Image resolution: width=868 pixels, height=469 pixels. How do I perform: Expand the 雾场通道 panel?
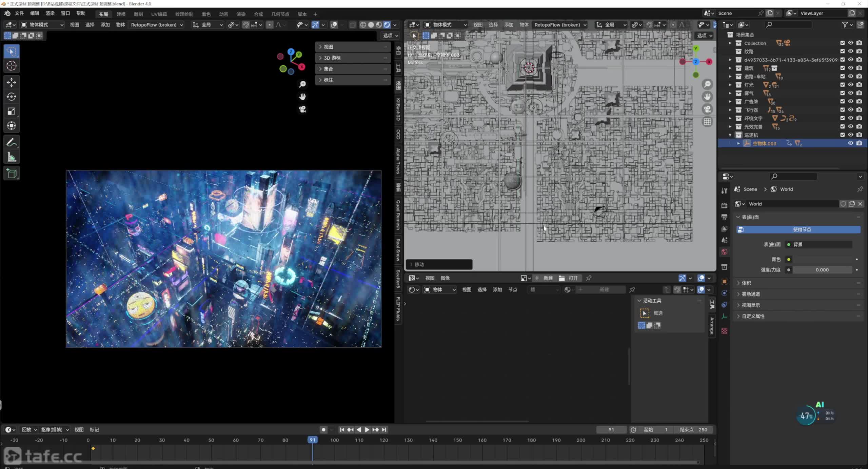(798, 294)
